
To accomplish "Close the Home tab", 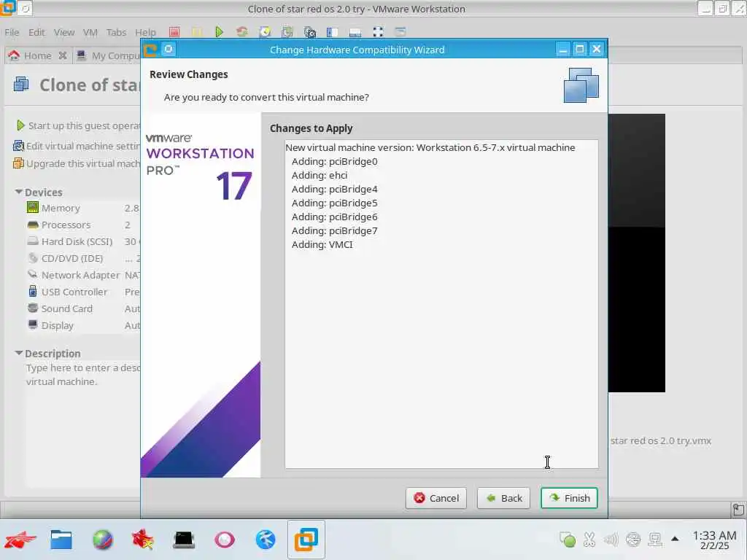I will coord(63,55).
